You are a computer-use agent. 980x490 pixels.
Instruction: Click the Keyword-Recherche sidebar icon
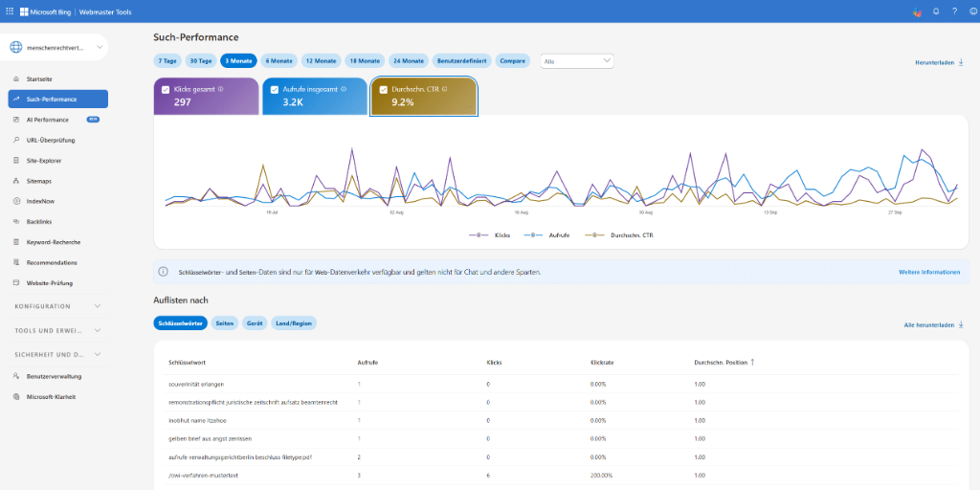[15, 242]
